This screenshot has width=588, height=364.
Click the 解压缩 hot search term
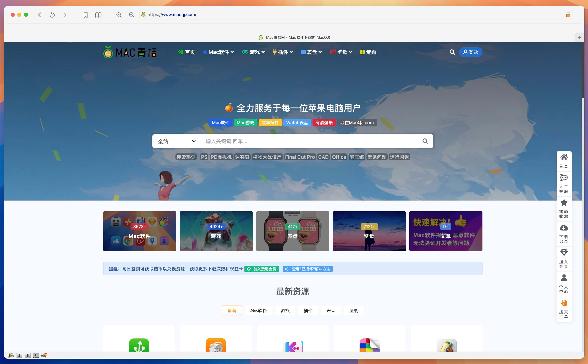point(356,157)
